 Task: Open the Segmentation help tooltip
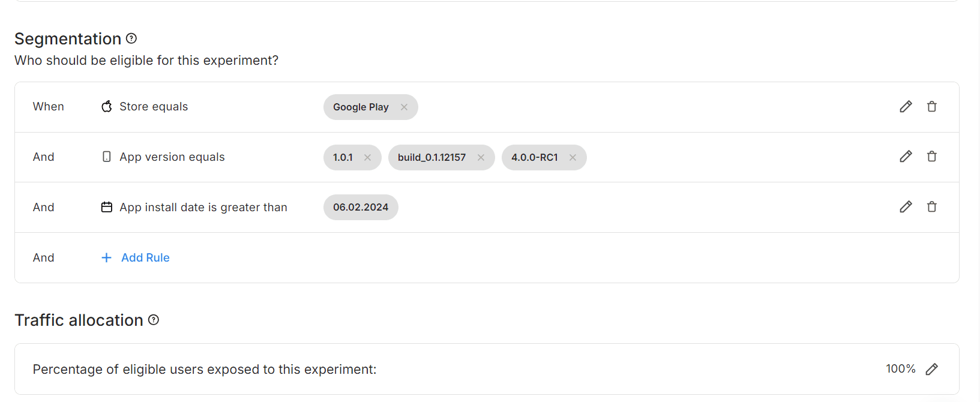pos(131,38)
